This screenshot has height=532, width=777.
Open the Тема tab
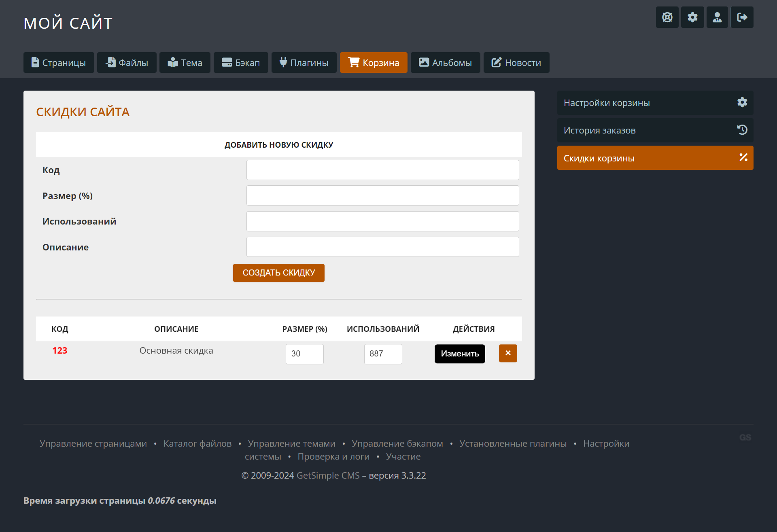185,63
